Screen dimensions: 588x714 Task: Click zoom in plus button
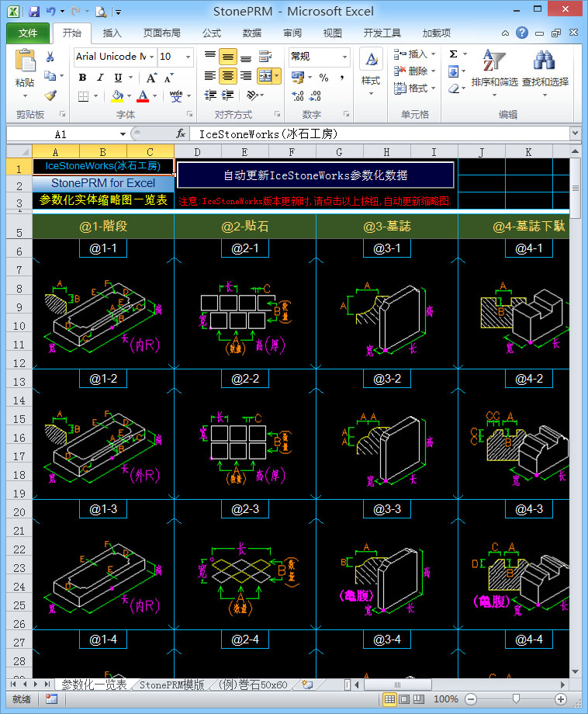pos(561,699)
